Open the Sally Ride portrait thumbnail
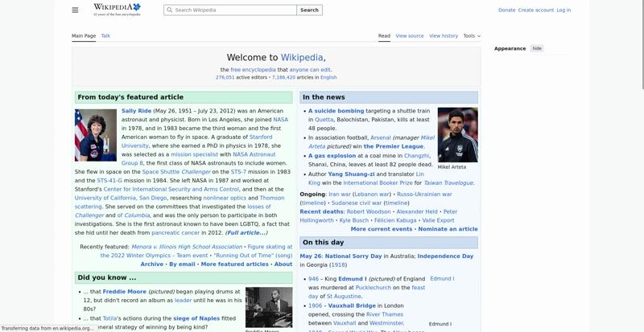Viewport: 644px width, 332px height. tap(96, 135)
